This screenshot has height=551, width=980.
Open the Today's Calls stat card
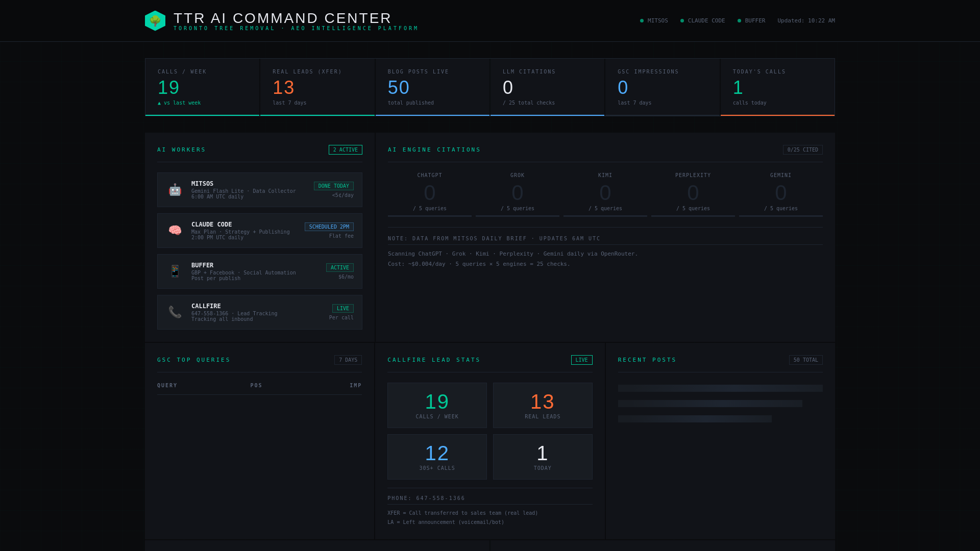point(778,87)
